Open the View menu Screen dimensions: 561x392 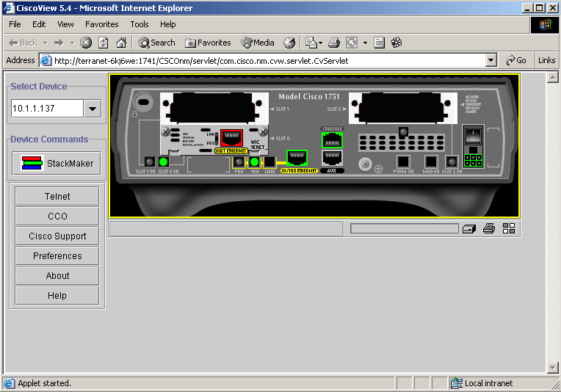point(65,24)
